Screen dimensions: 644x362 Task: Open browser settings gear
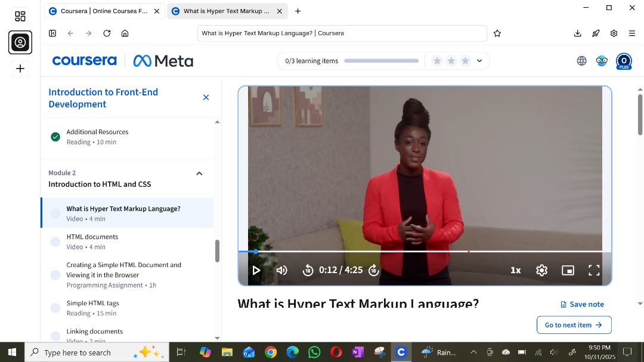[x=614, y=33]
